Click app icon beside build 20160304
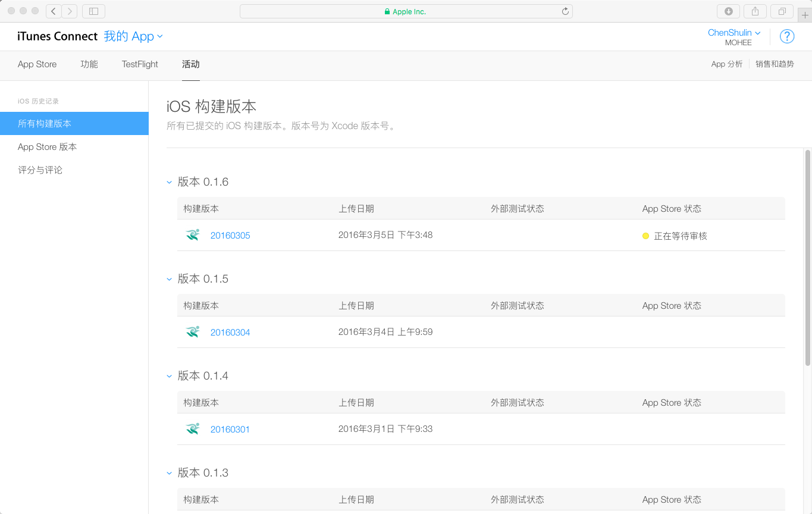The width and height of the screenshot is (812, 514). coord(193,332)
